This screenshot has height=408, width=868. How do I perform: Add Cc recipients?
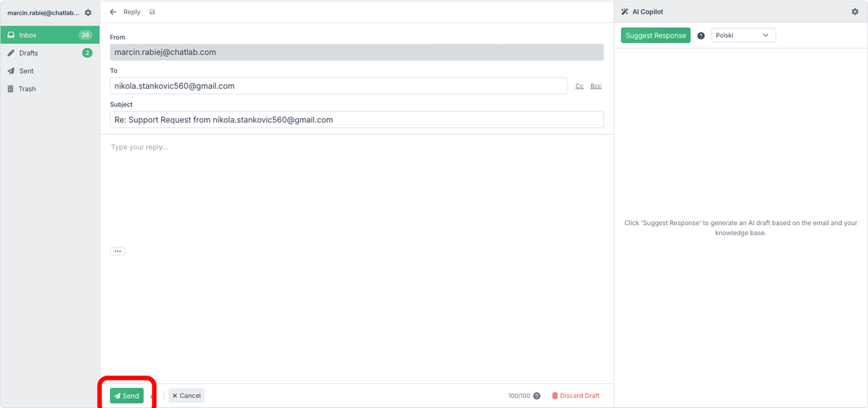pyautogui.click(x=579, y=86)
